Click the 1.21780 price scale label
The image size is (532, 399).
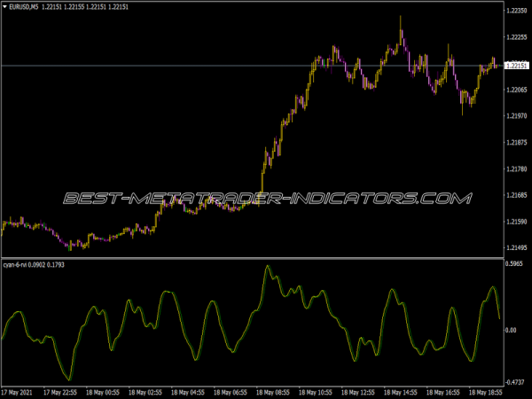[516, 168]
